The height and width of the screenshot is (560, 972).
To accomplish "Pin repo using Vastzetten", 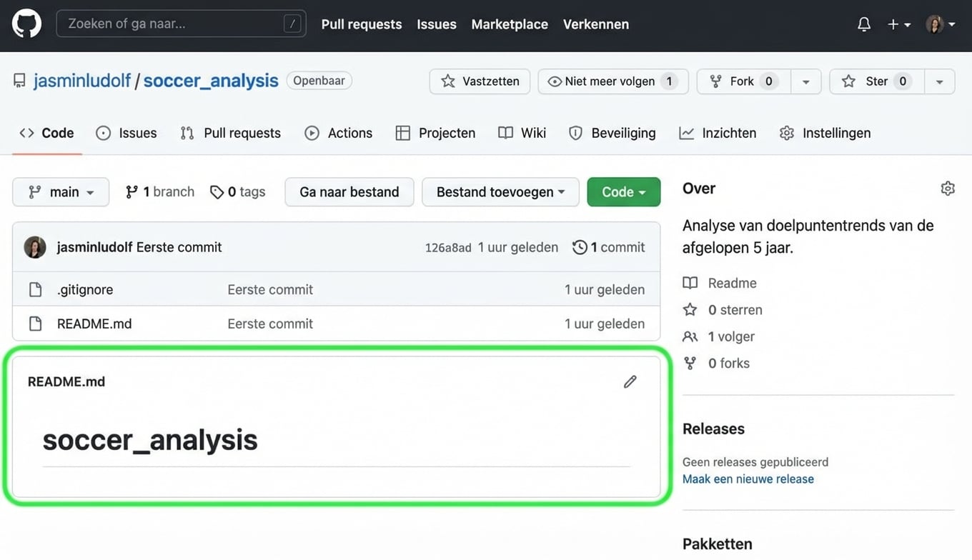I will tap(479, 81).
